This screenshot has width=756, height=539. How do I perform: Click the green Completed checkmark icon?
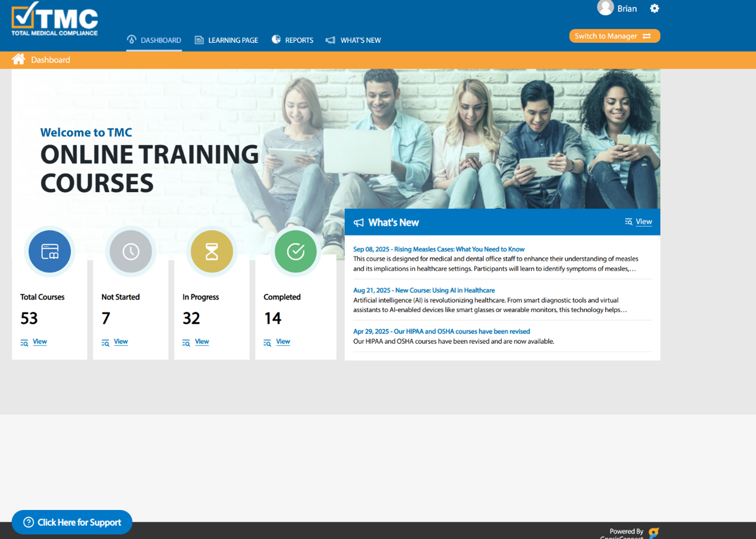click(x=296, y=252)
